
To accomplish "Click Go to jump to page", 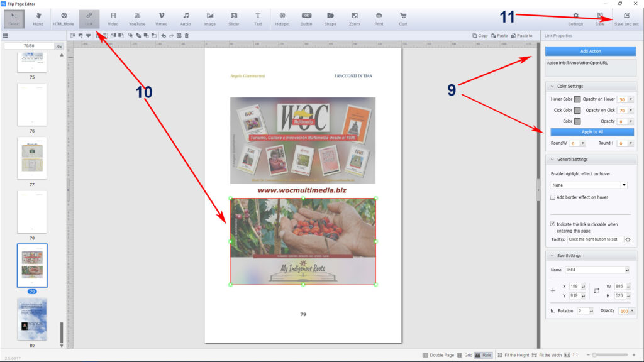I will tap(60, 46).
